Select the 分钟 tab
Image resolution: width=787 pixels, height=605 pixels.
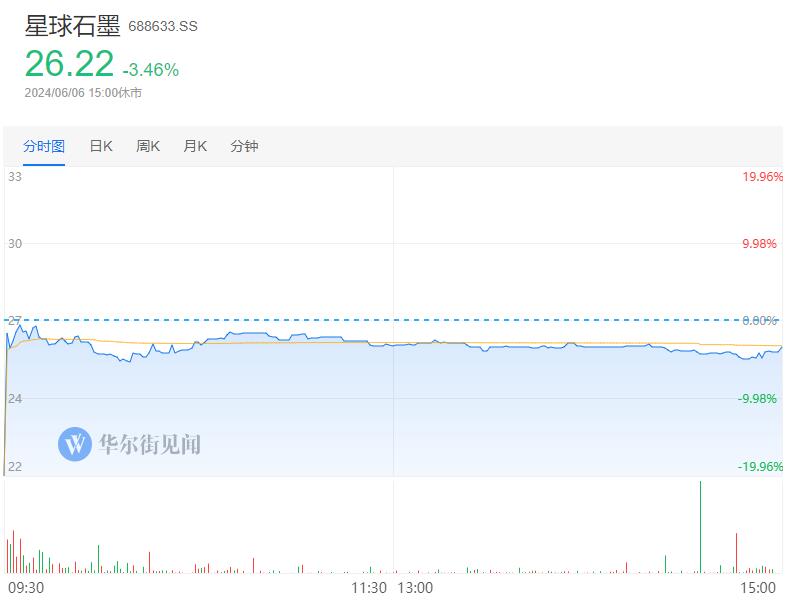[x=244, y=146]
